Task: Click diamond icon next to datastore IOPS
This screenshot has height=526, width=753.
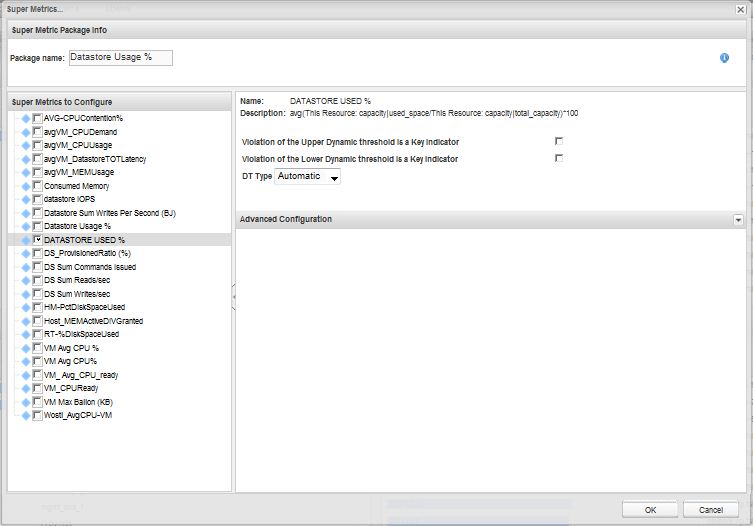Action: [26, 200]
